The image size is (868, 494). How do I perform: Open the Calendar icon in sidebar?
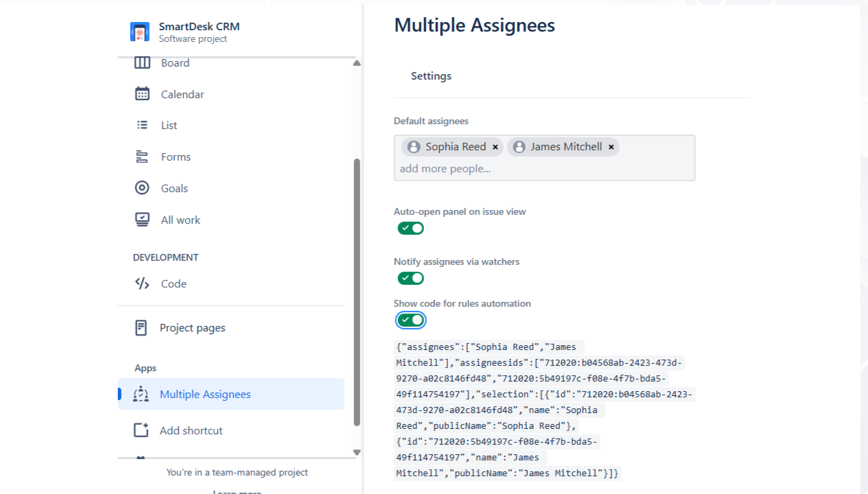142,94
